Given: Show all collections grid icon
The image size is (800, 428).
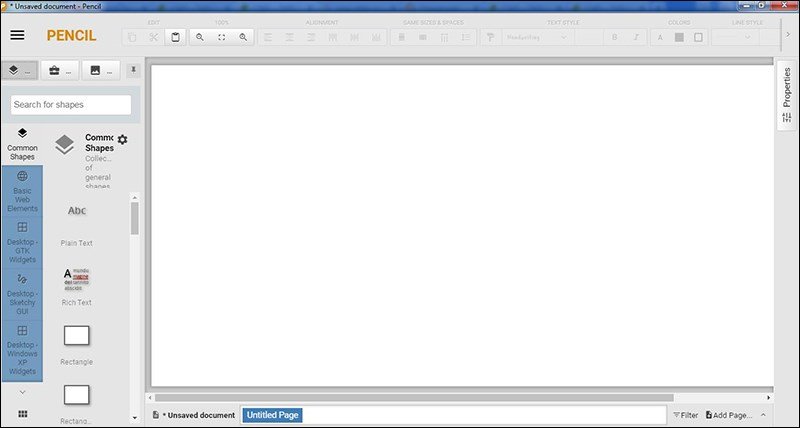Looking at the screenshot, I should click(x=22, y=413).
